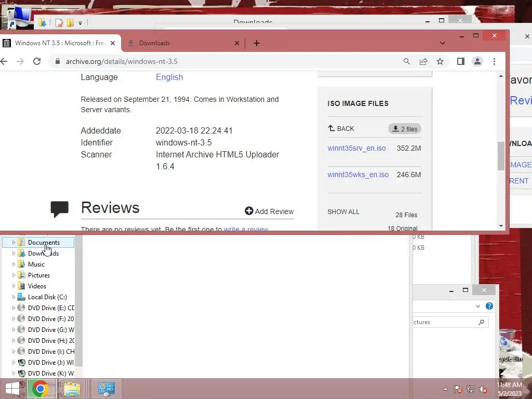Screen dimensions: 532x399
Task: Select DVD Drive (E:) in the tree
Action: 51,308
